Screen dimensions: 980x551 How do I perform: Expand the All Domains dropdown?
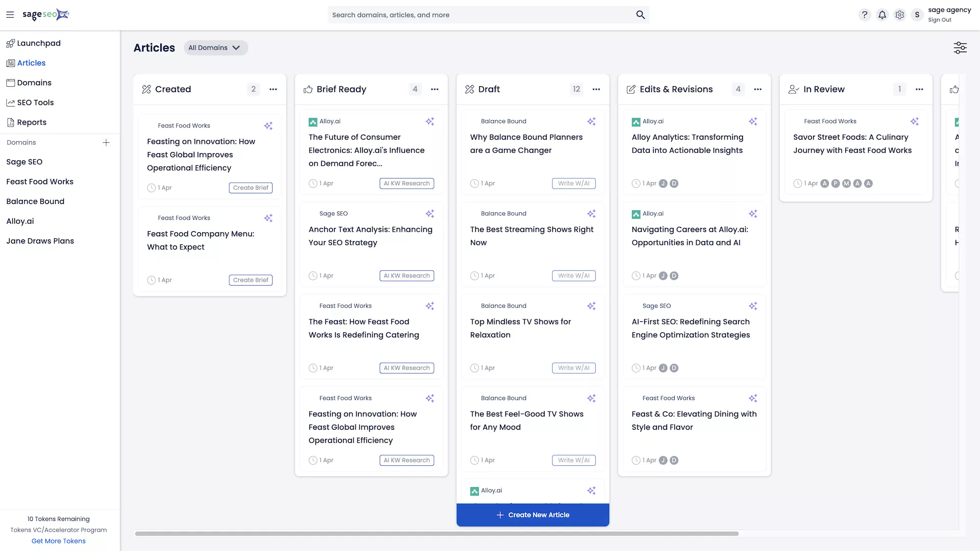215,48
